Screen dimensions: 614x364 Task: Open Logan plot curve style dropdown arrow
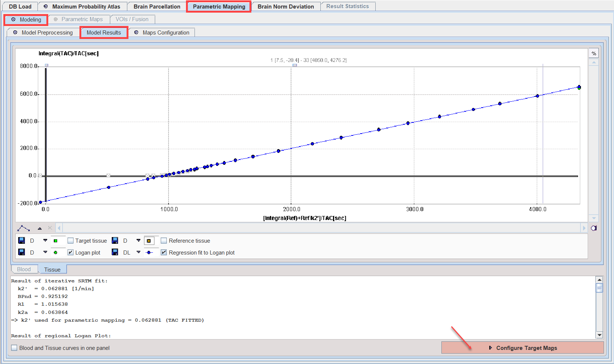[x=45, y=252]
